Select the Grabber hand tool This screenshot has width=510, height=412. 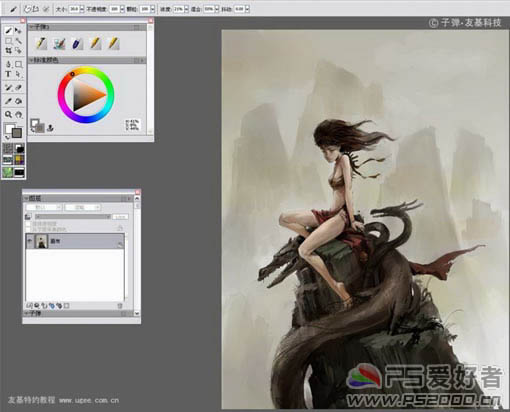[19, 115]
